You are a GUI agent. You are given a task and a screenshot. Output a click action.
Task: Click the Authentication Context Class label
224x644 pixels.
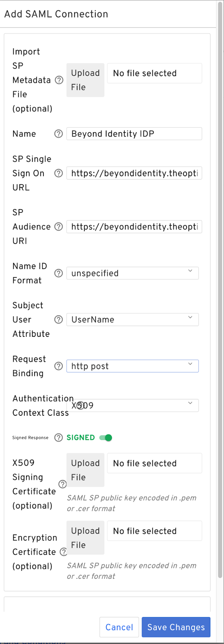tap(43, 405)
